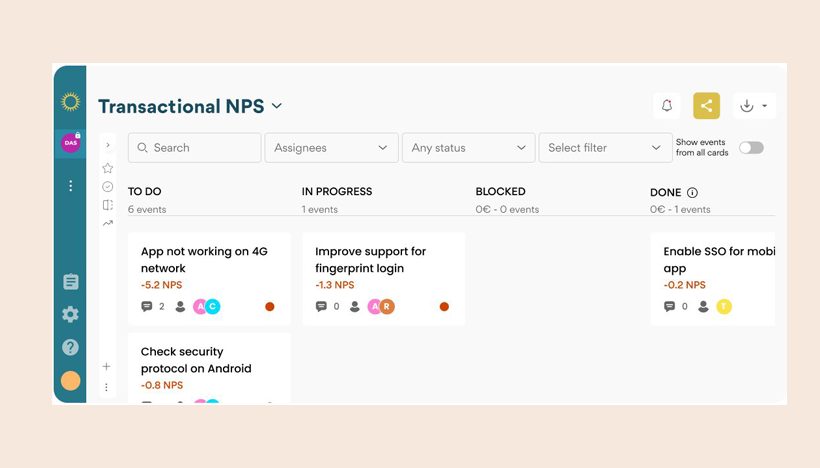Open the Any status dropdown

pyautogui.click(x=469, y=147)
